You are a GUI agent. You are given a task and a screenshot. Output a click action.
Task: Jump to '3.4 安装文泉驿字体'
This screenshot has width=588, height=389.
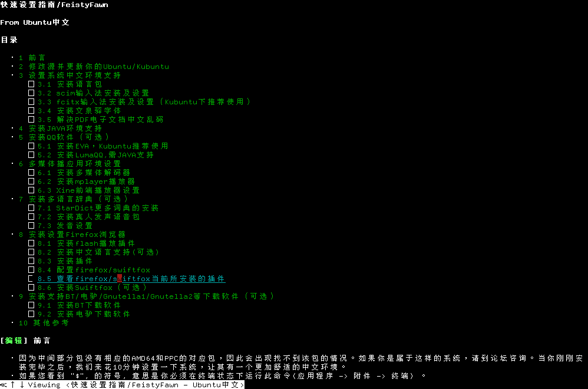[x=79, y=111]
